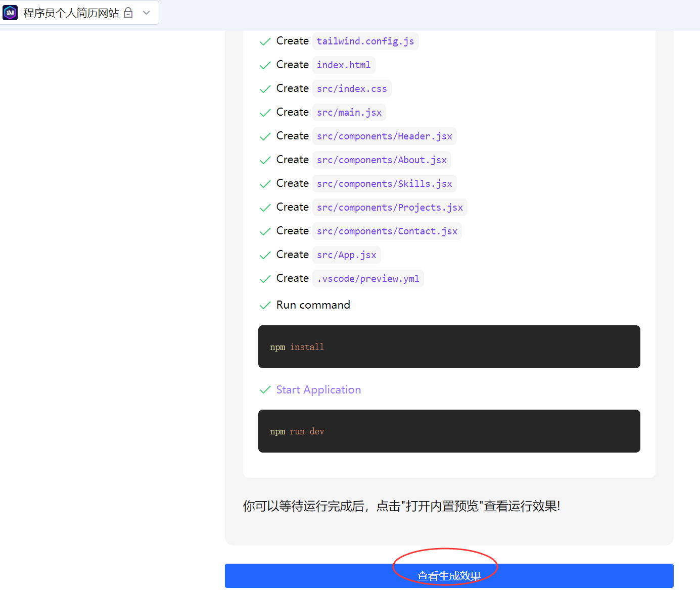Click the AI app logo icon

click(x=10, y=13)
